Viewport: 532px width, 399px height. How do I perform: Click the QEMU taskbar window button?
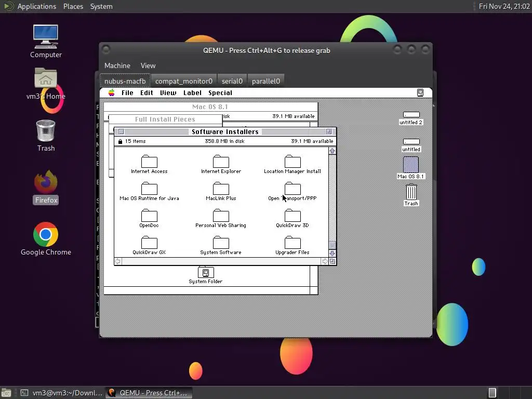pos(148,393)
